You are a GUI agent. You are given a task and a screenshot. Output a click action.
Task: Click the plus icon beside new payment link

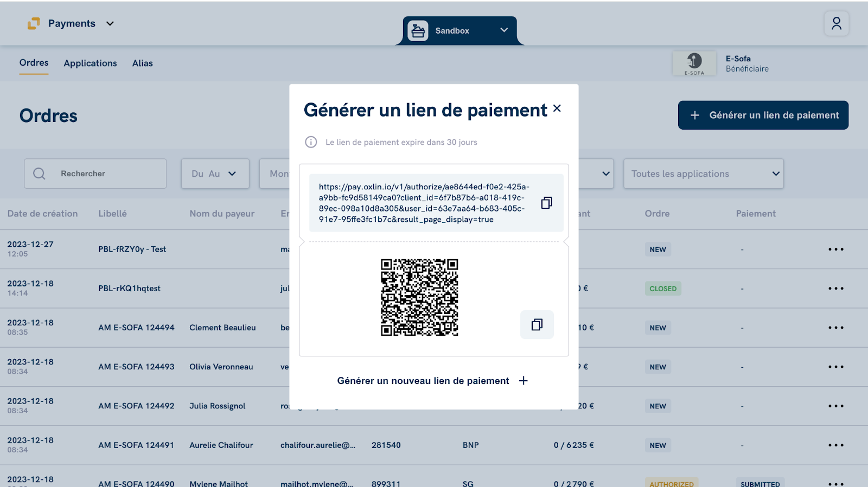click(524, 381)
